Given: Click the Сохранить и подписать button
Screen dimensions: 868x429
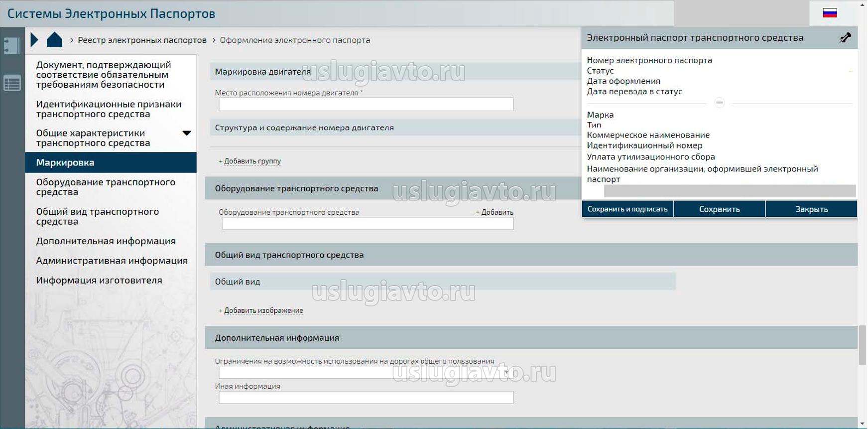Looking at the screenshot, I should coord(627,209).
